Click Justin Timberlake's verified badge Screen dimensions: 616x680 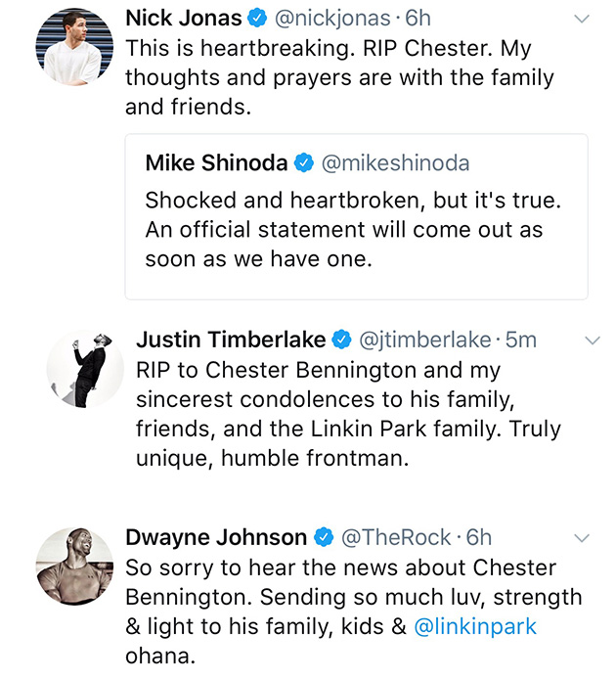click(x=341, y=340)
